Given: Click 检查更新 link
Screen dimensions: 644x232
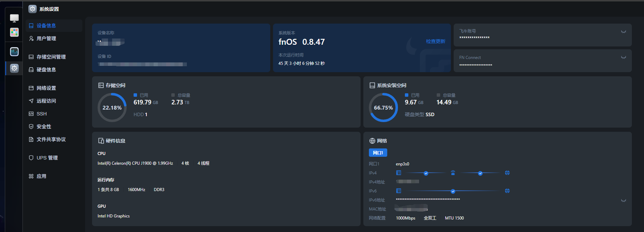Looking at the screenshot, I should click(435, 41).
